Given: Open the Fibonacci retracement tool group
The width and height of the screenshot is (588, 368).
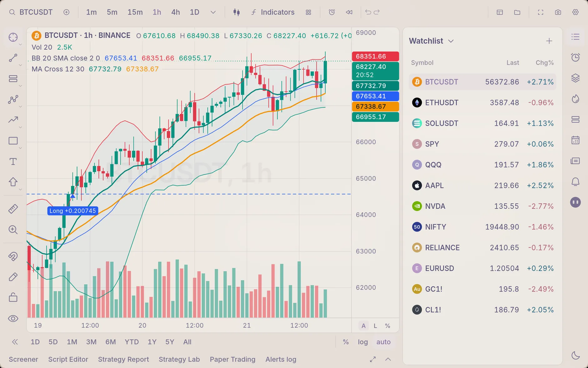Looking at the screenshot, I should pyautogui.click(x=13, y=79).
